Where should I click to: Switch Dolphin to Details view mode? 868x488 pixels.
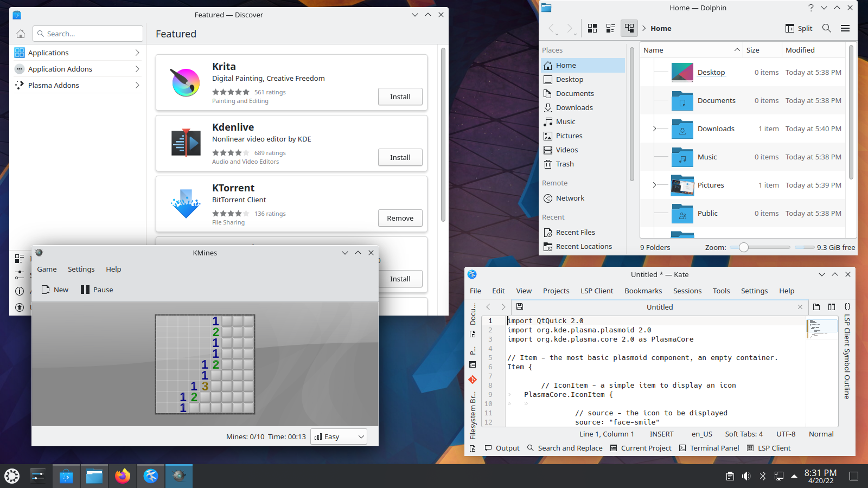click(629, 28)
